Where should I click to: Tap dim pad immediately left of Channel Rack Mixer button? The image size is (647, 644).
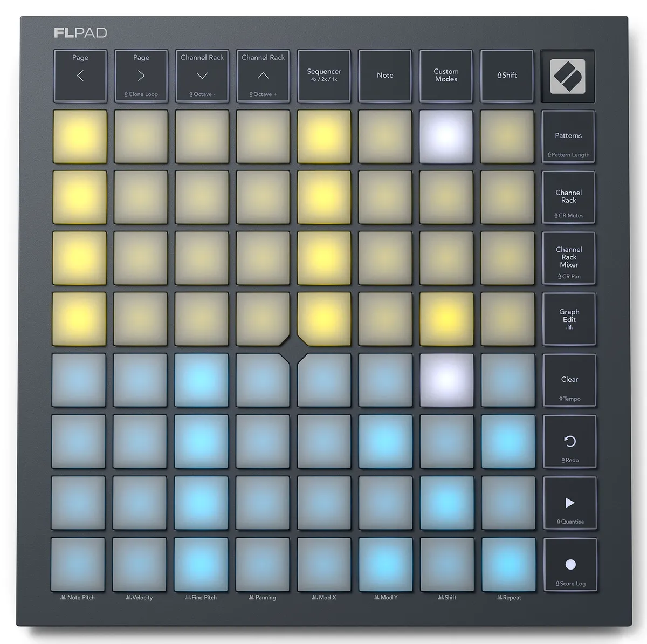507,258
